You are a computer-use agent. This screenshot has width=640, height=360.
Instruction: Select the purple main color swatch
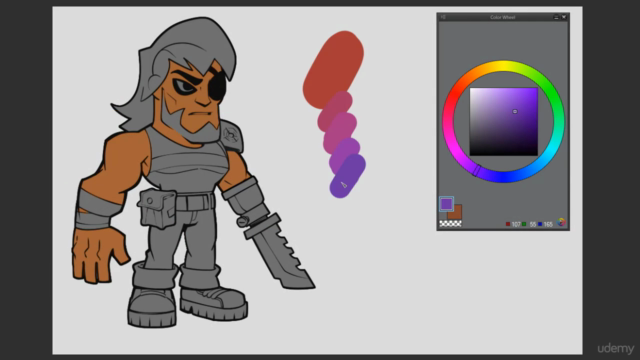(x=446, y=204)
